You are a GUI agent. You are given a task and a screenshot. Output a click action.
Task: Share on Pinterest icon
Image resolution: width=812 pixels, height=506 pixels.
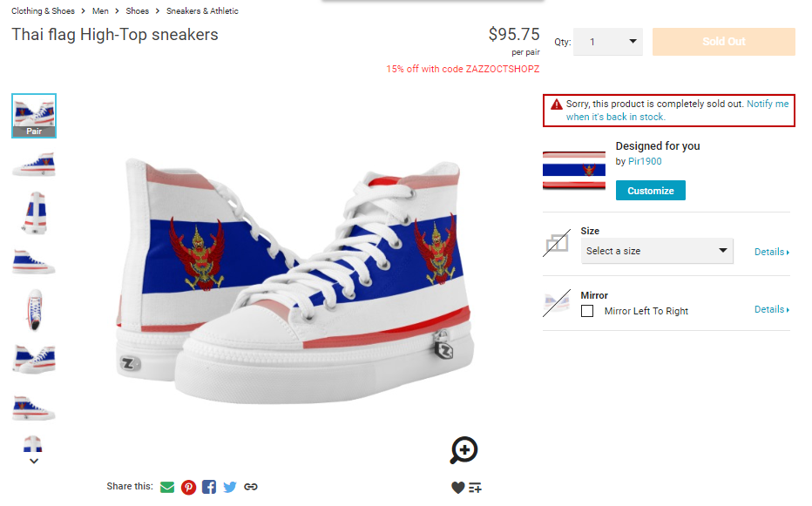tap(188, 487)
